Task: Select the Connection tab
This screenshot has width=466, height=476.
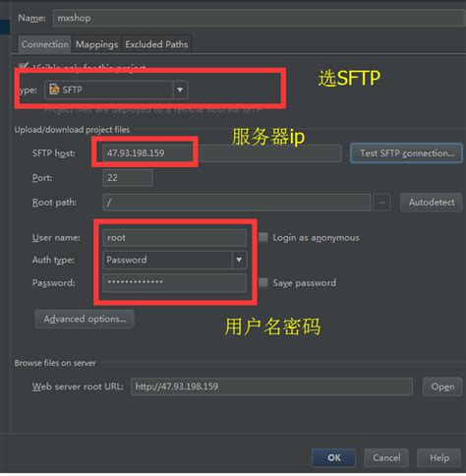Action: click(45, 44)
